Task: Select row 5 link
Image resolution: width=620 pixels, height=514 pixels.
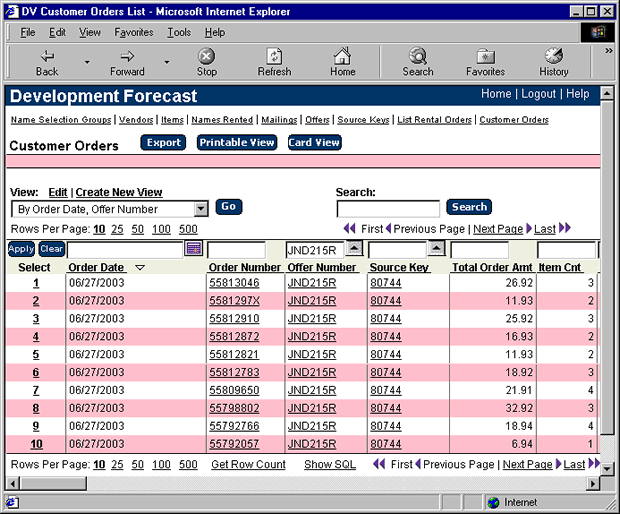Action: tap(36, 355)
